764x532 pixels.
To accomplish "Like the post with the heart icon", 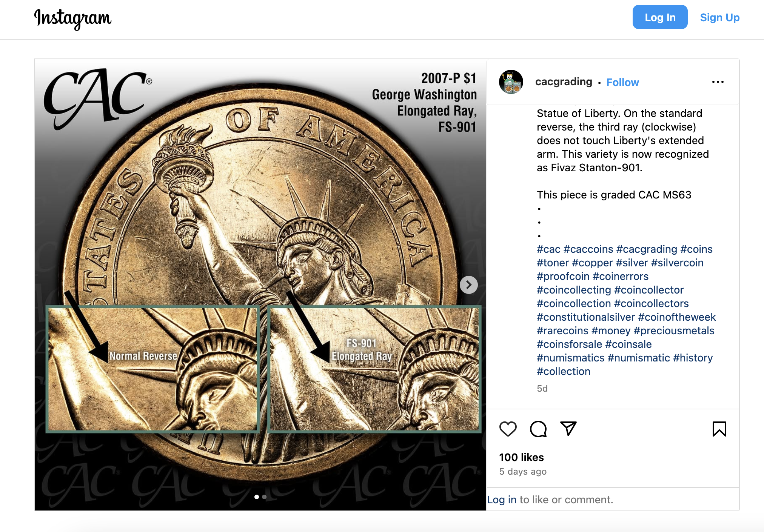I will 508,429.
